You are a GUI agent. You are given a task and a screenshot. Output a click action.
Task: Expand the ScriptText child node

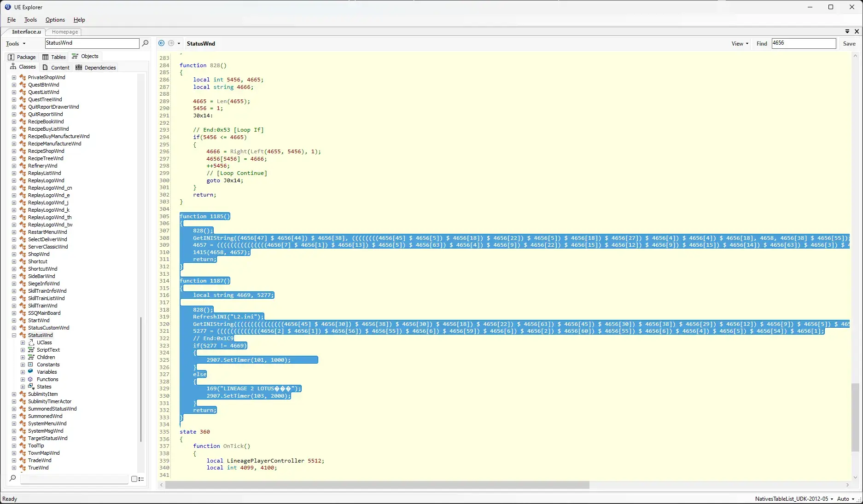click(x=23, y=350)
